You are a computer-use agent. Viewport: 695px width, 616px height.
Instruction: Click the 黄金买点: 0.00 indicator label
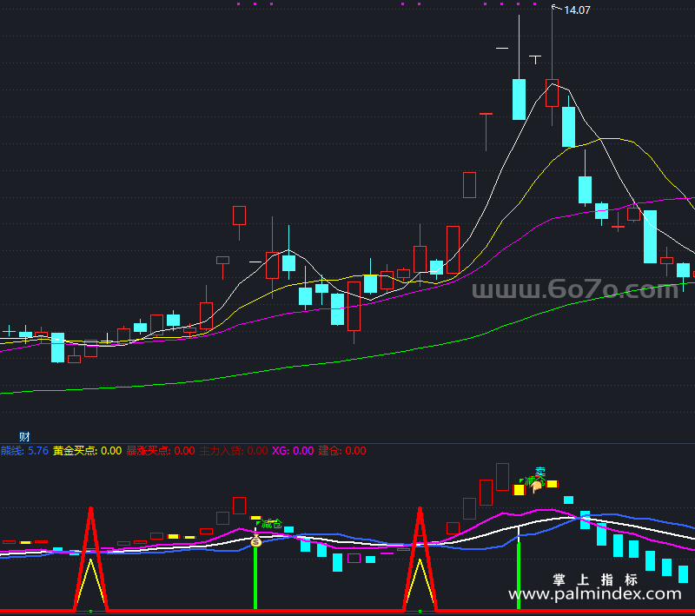(88, 451)
